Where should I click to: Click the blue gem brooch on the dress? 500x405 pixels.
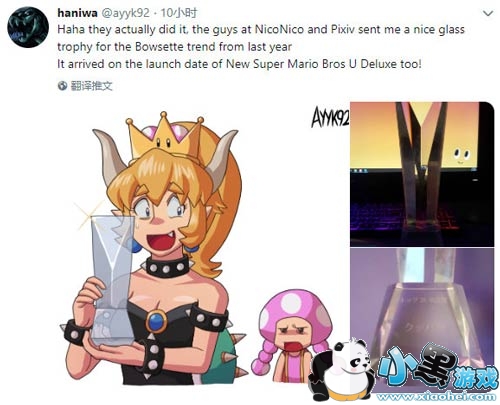pos(156,322)
